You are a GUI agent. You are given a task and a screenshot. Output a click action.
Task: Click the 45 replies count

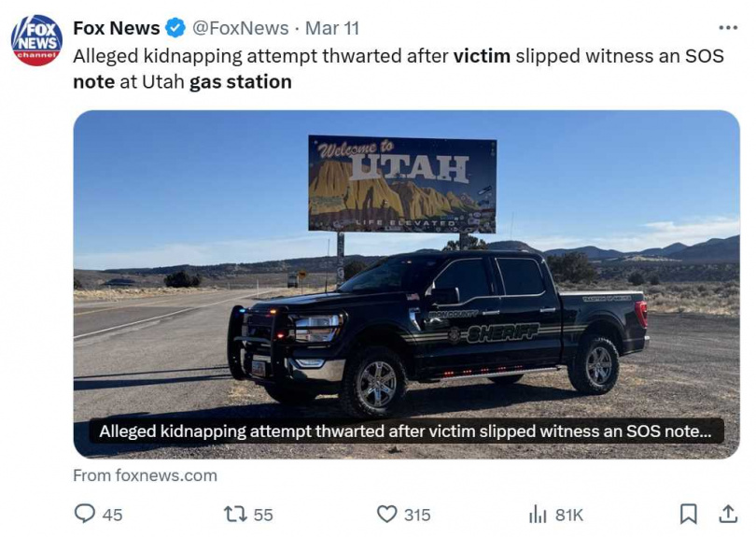pos(112,515)
